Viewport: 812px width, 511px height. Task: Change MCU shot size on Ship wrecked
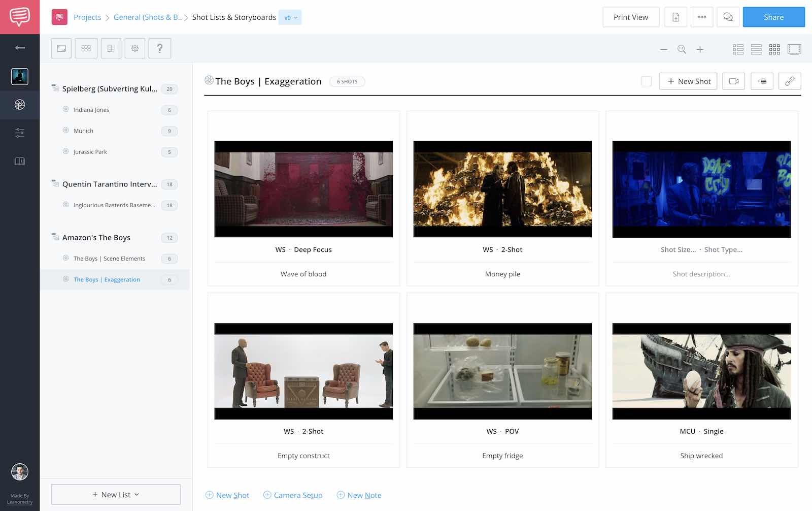(x=688, y=432)
